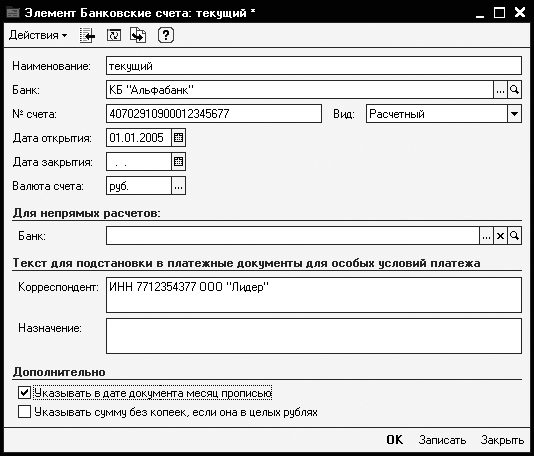Expand the Вид dropdown showing Расчетный
The width and height of the screenshot is (534, 456).
[514, 114]
